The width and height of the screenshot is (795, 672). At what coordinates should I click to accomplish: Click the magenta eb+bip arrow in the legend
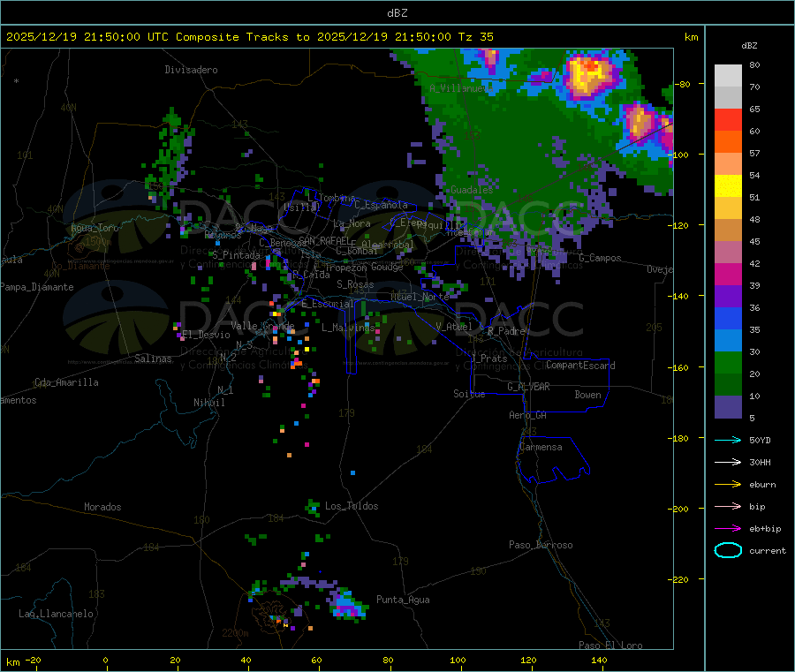click(728, 528)
